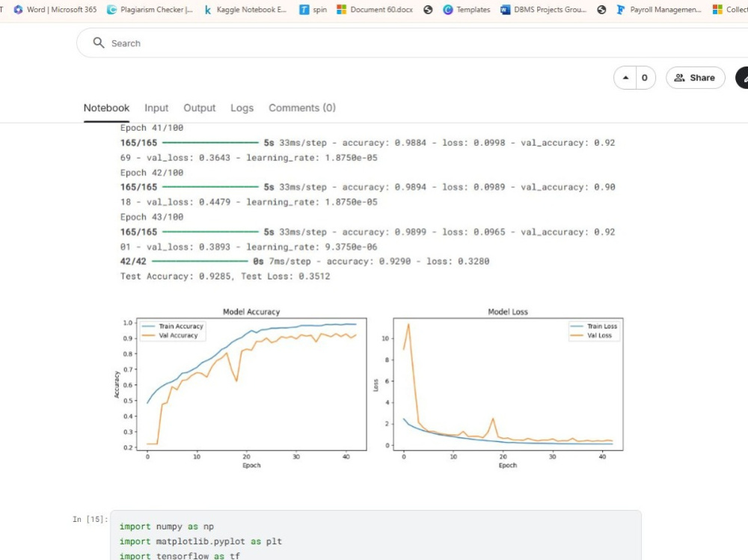Click the Val Accuracy legend entry
This screenshot has height=560, width=748.
(171, 336)
